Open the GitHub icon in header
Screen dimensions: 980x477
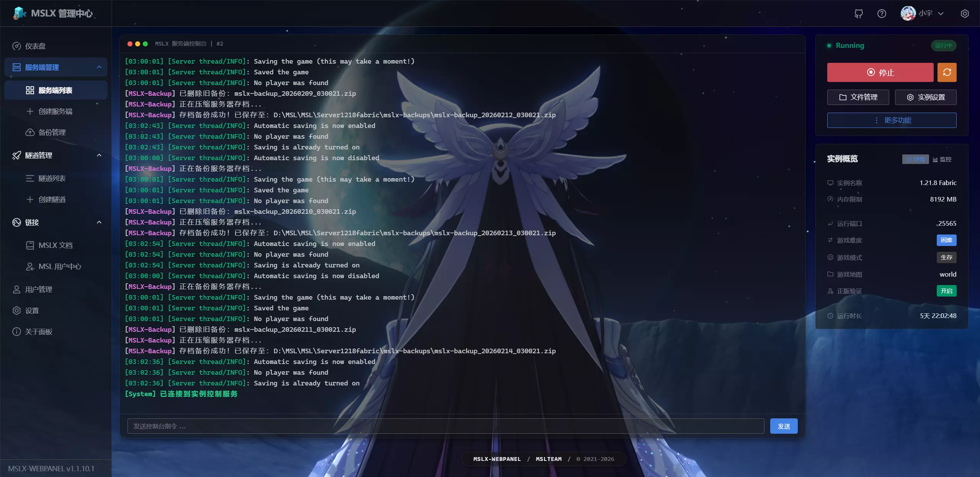(x=859, y=14)
